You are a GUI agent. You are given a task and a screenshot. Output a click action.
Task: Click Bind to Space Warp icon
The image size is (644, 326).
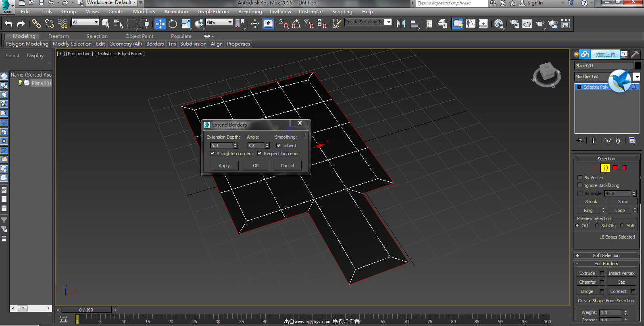[x=63, y=24]
